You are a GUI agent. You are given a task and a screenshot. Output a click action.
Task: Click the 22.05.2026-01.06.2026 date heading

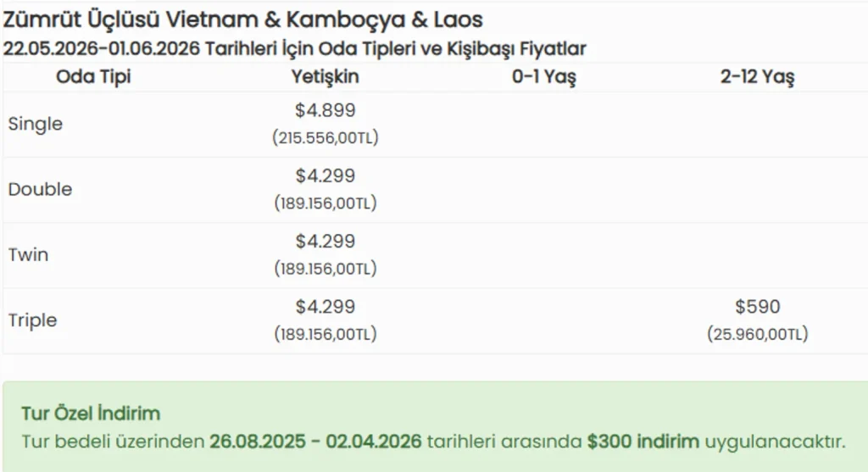point(294,48)
